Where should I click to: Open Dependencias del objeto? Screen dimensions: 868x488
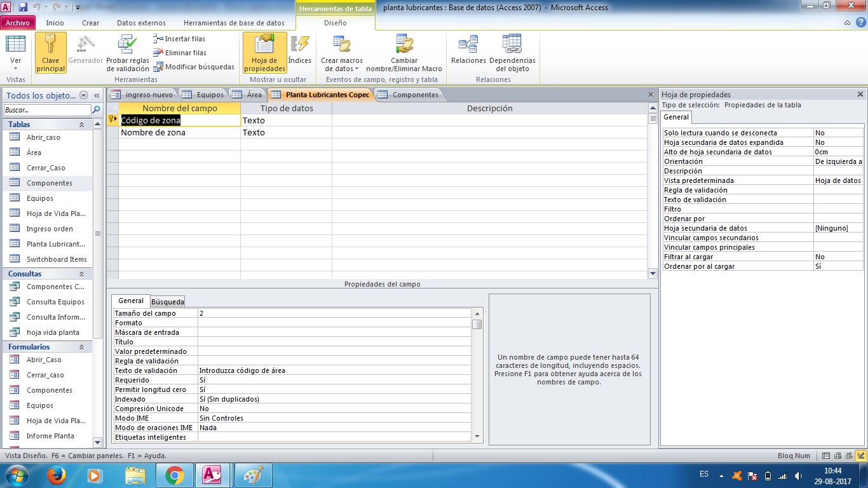(512, 53)
